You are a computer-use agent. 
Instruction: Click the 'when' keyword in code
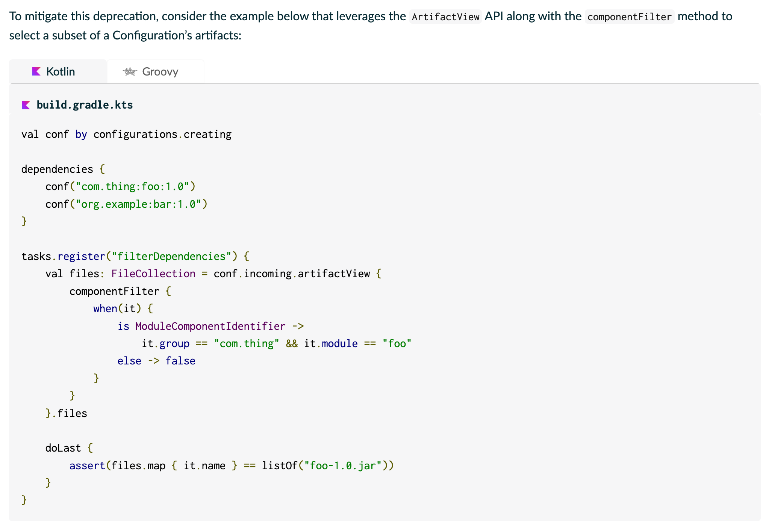click(105, 309)
